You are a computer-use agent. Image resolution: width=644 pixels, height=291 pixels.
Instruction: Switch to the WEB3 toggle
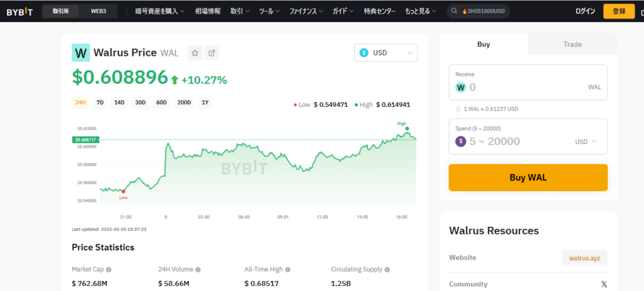pyautogui.click(x=98, y=11)
